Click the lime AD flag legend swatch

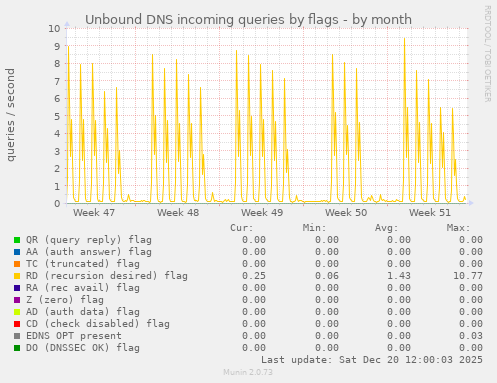click(17, 312)
